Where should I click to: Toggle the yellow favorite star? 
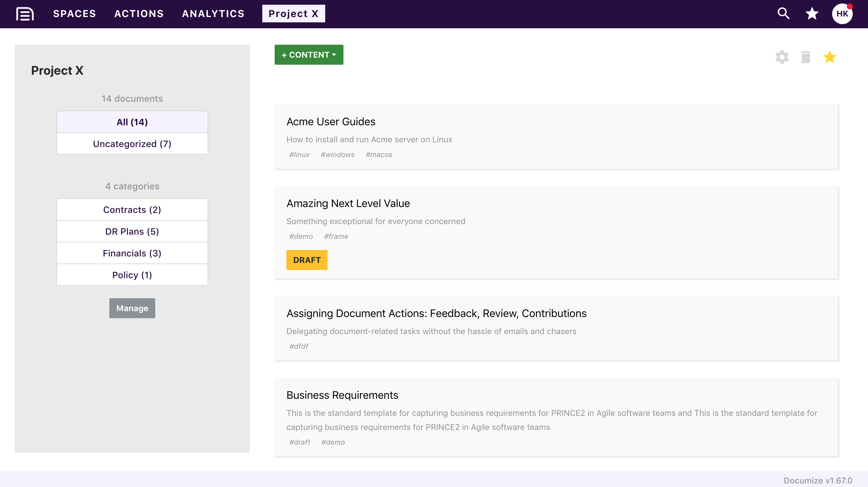pyautogui.click(x=829, y=57)
